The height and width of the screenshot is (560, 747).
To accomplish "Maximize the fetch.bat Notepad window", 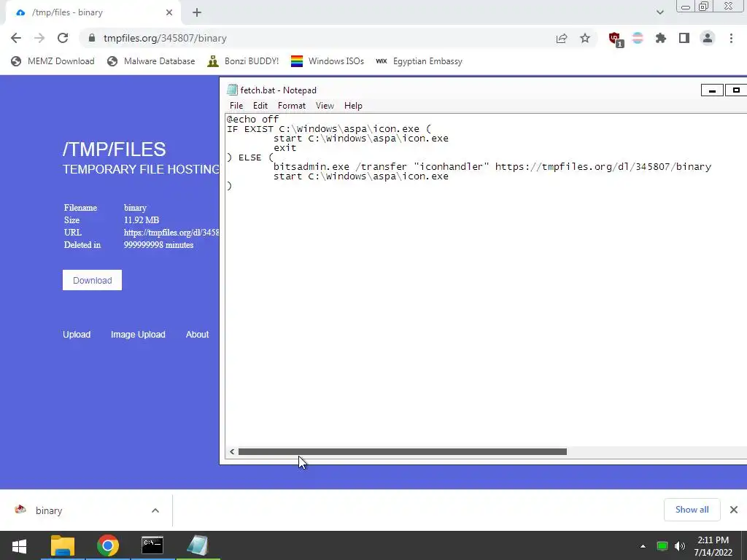I will click(x=736, y=90).
